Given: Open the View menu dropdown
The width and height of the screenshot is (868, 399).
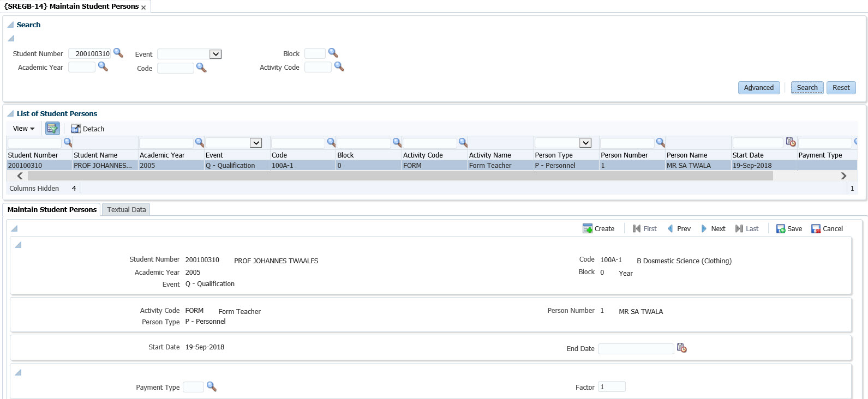Looking at the screenshot, I should pyautogui.click(x=23, y=129).
